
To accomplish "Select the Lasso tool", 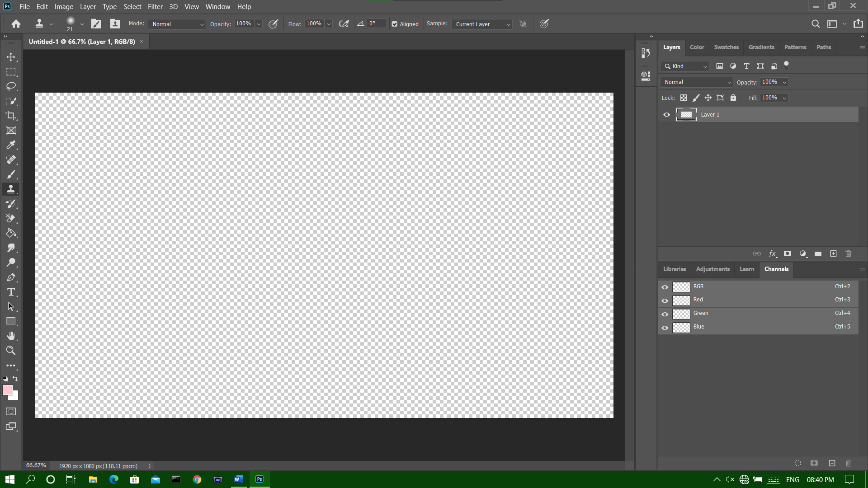I will [11, 86].
